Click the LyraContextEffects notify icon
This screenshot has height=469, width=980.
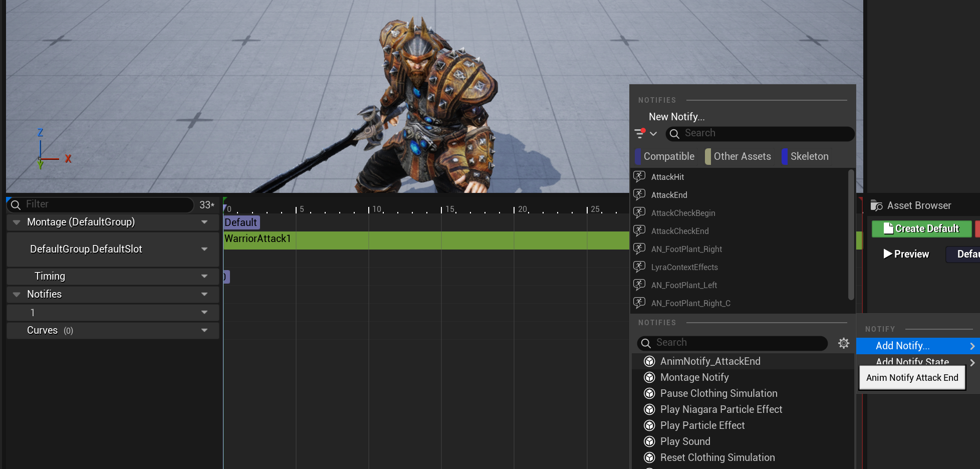[x=639, y=267]
